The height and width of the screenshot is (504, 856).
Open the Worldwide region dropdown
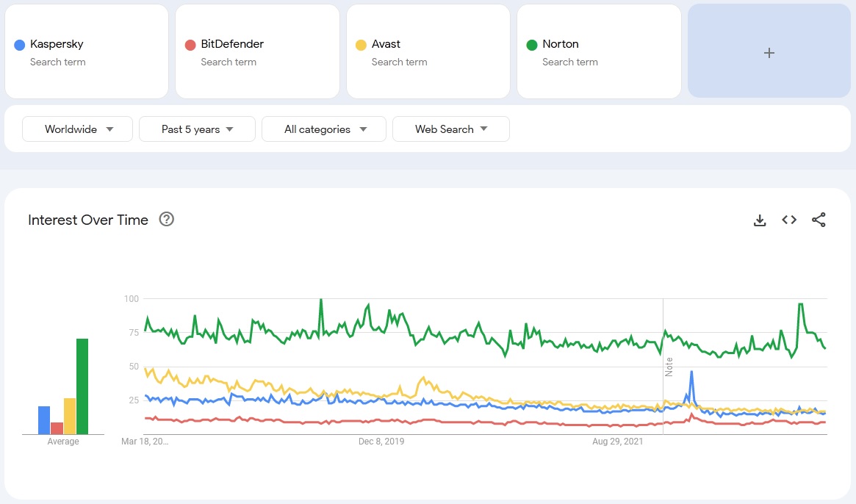(78, 129)
